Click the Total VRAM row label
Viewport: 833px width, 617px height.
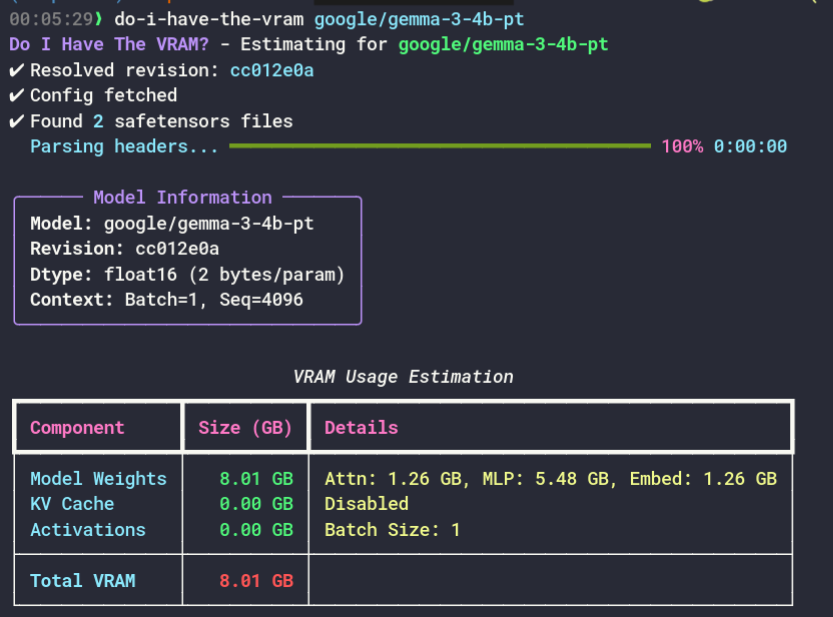point(82,581)
